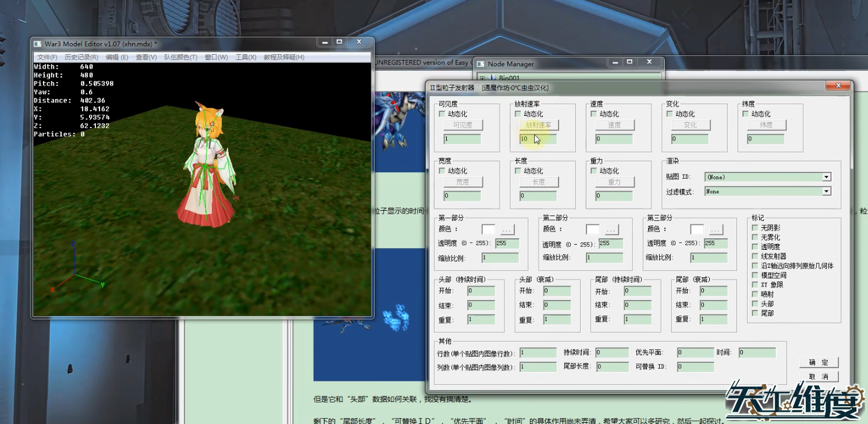Image resolution: width=868 pixels, height=424 pixels.
Task: Click the War3 Model Editor title bar icon
Action: pos(38,44)
